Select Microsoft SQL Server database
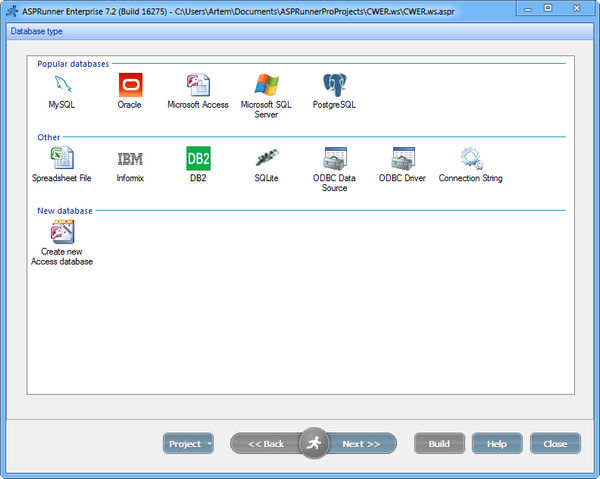Viewport: 600px width, 479px height. click(266, 86)
